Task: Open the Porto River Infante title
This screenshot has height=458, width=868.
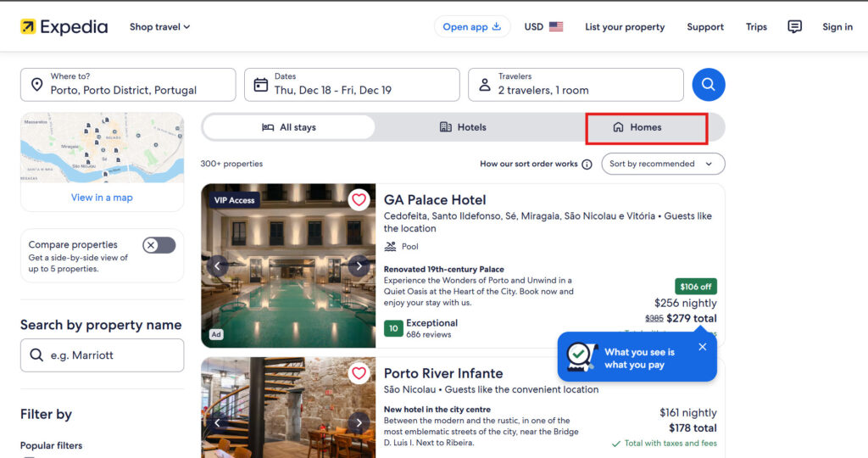Action: pos(443,373)
